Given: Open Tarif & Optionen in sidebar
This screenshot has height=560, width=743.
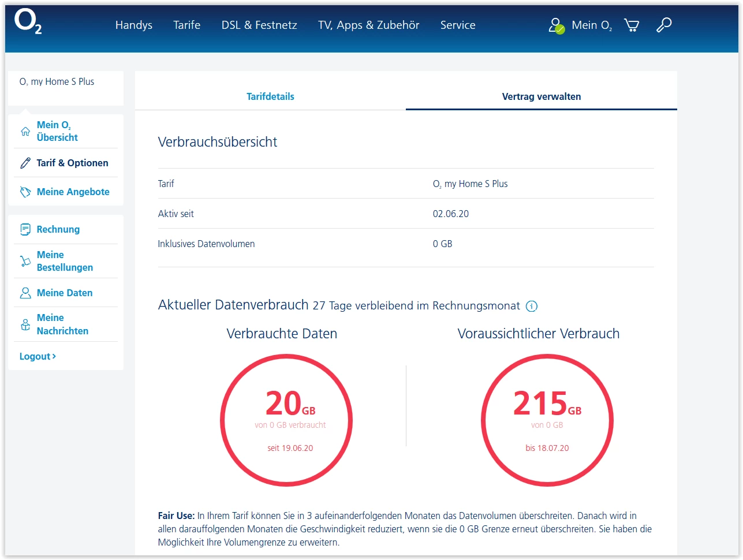Looking at the screenshot, I should pyautogui.click(x=72, y=163).
